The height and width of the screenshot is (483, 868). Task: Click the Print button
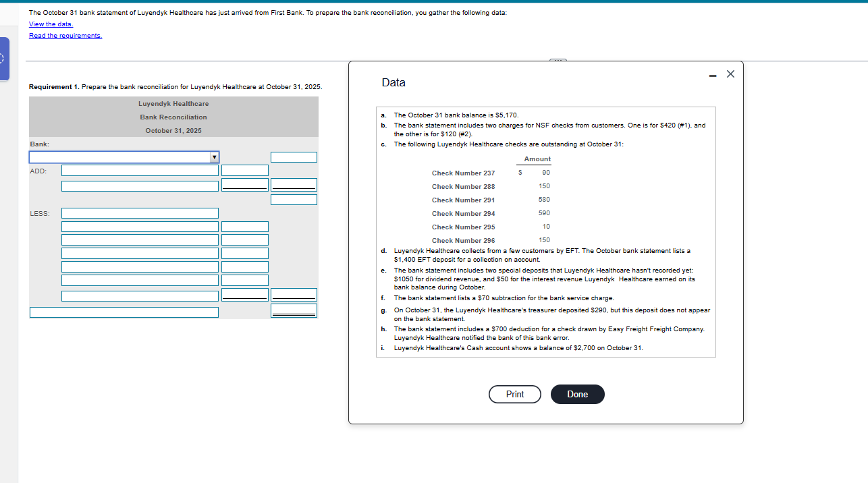tap(514, 394)
